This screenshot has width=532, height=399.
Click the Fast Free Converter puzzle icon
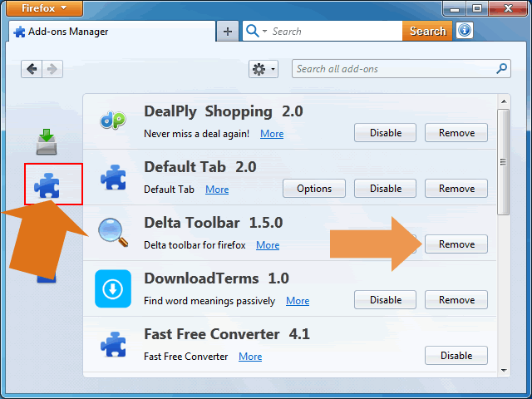pyautogui.click(x=113, y=344)
